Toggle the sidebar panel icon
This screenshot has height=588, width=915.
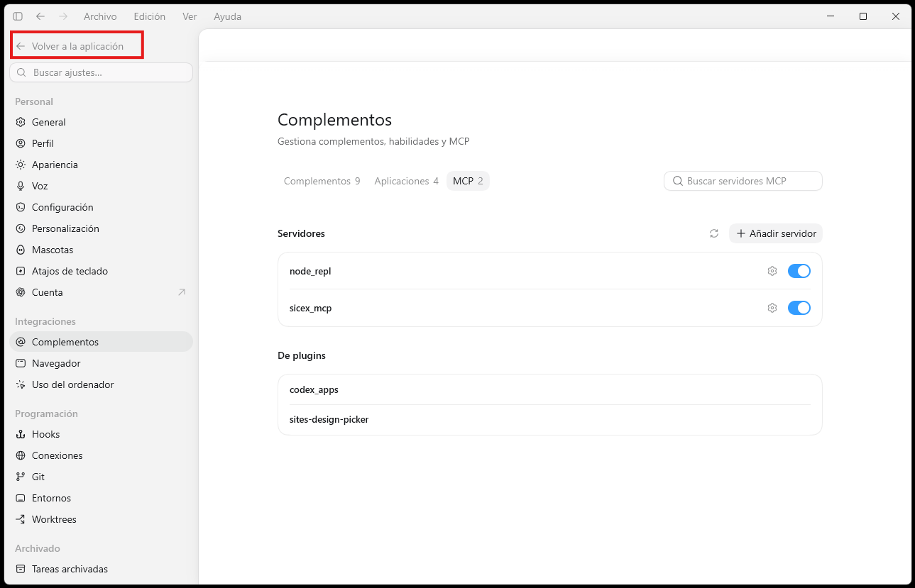pyautogui.click(x=18, y=16)
